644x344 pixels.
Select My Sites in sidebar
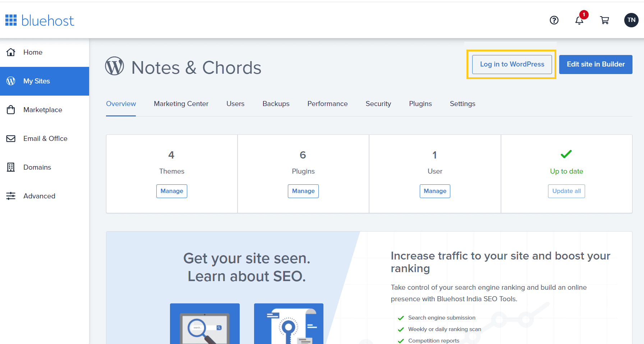(45, 81)
